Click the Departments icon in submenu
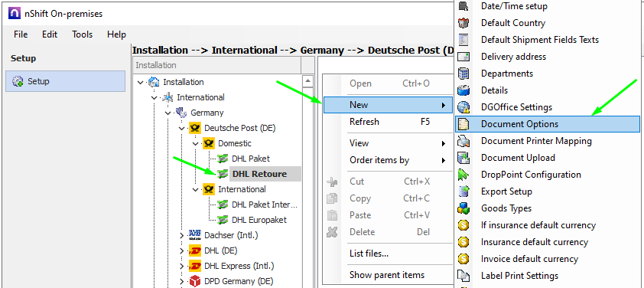Viewport: 644px width, 288px height. click(463, 74)
